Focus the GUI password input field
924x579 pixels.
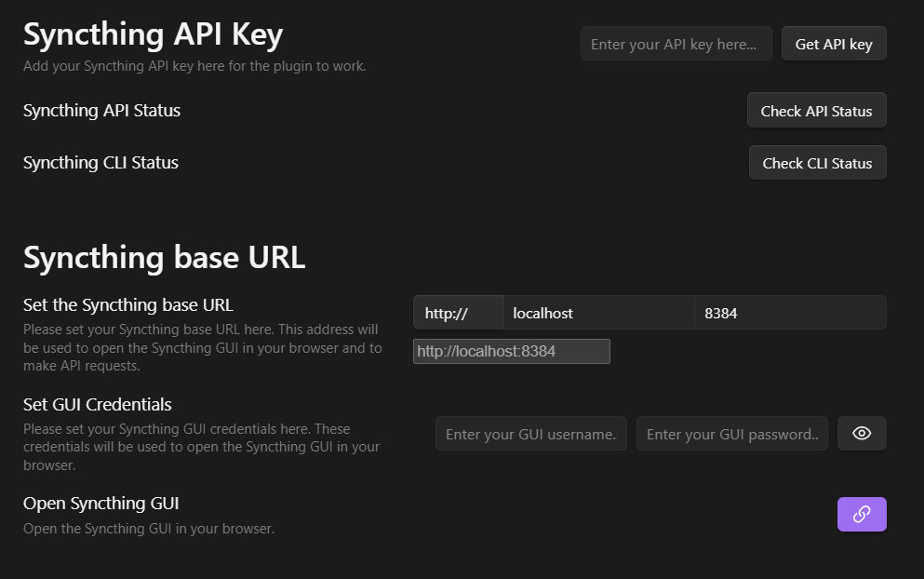click(732, 434)
